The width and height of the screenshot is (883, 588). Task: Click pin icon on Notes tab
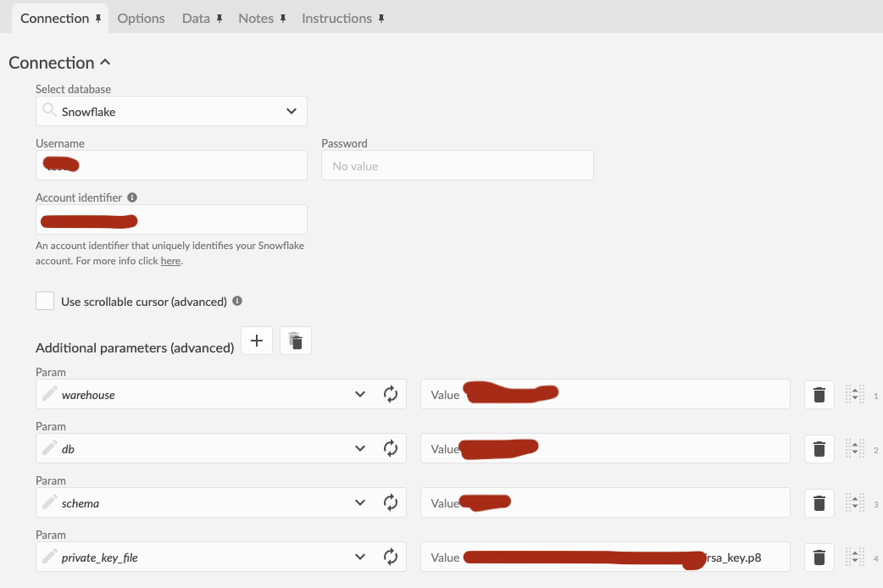(x=283, y=19)
